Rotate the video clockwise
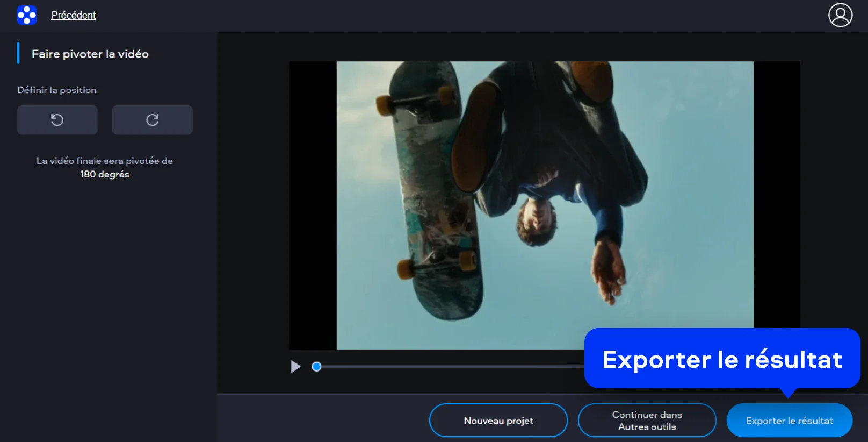The width and height of the screenshot is (868, 442). (x=152, y=120)
